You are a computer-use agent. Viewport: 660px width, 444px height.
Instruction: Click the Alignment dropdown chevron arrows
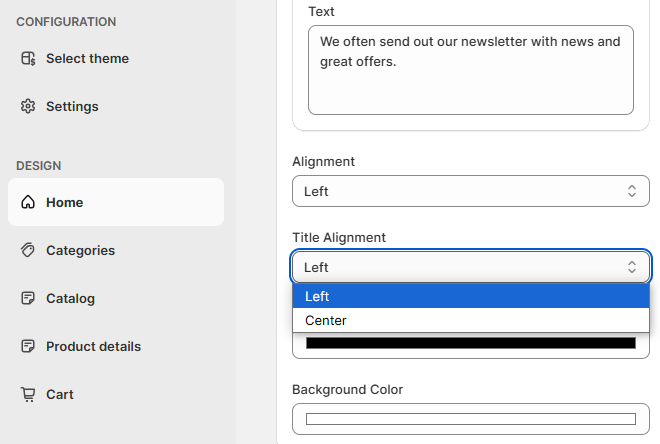(632, 191)
